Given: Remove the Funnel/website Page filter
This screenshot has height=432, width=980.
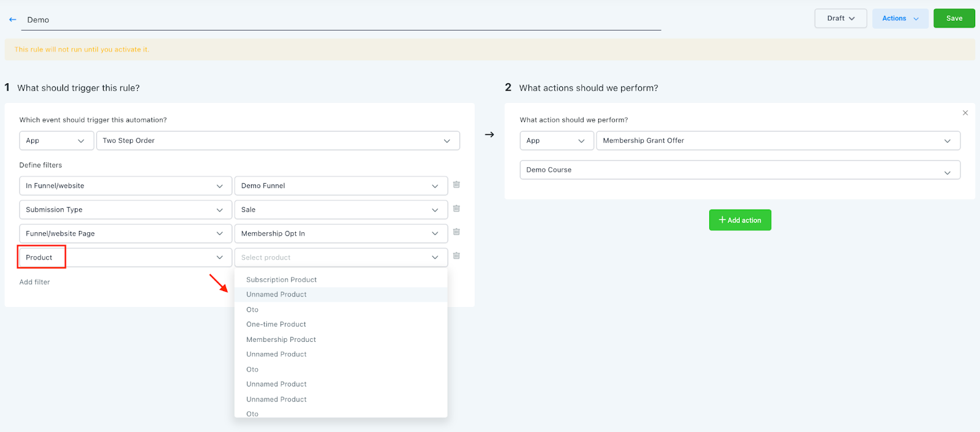Looking at the screenshot, I should tap(456, 232).
